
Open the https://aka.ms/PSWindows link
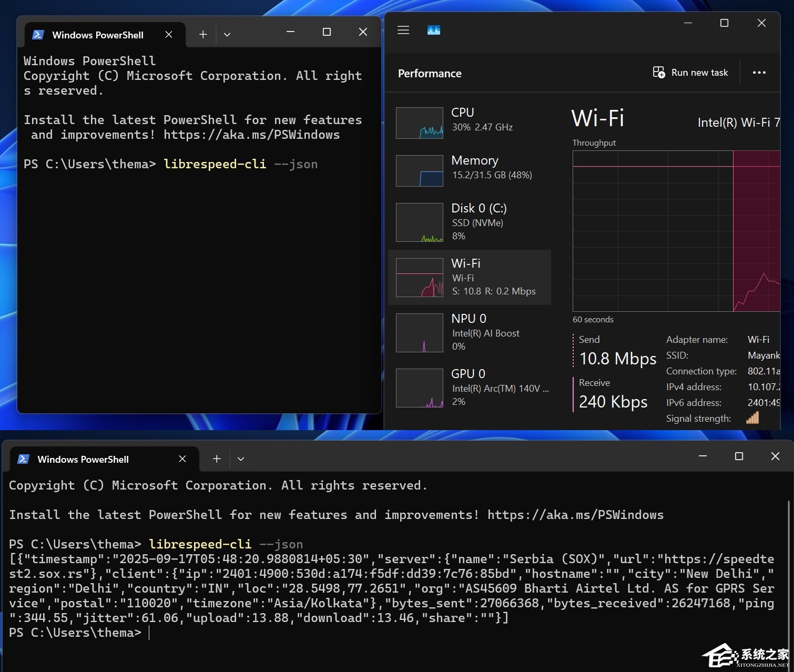[252, 135]
